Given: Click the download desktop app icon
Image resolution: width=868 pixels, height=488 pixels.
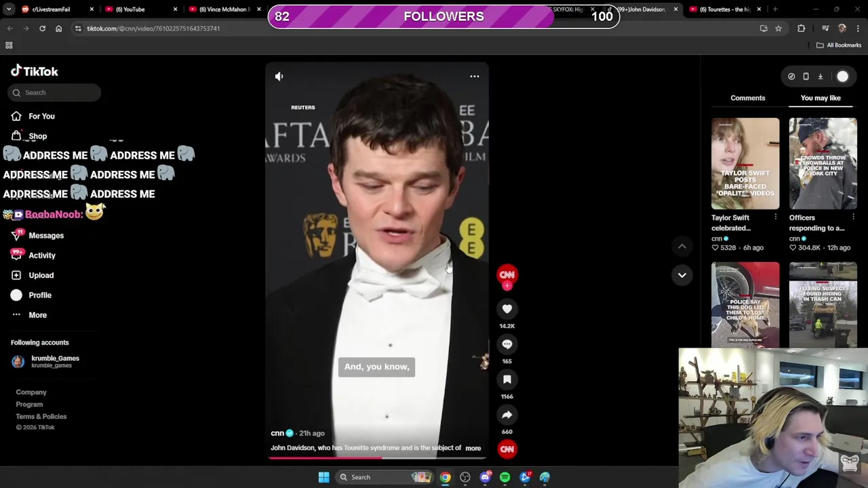Looking at the screenshot, I should click(x=820, y=77).
